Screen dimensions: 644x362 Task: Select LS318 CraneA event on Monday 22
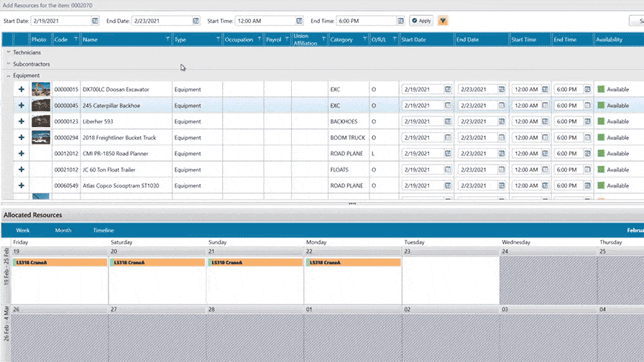pos(353,262)
